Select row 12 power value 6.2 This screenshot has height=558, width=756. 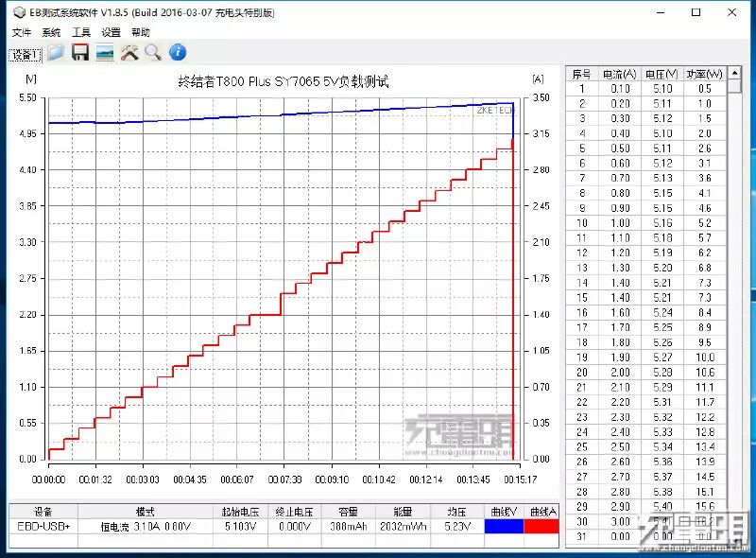click(705, 253)
